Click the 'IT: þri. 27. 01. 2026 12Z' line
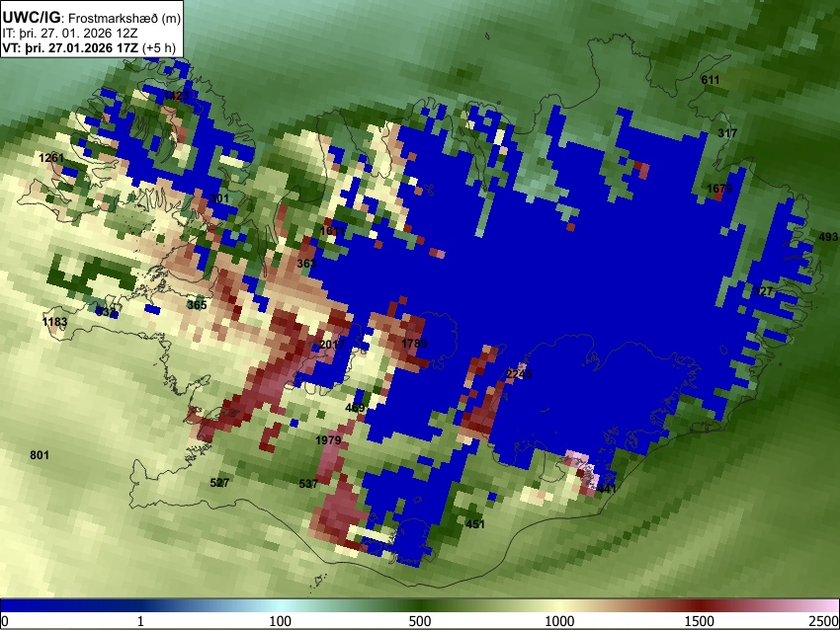The width and height of the screenshot is (840, 630). pos(69,34)
